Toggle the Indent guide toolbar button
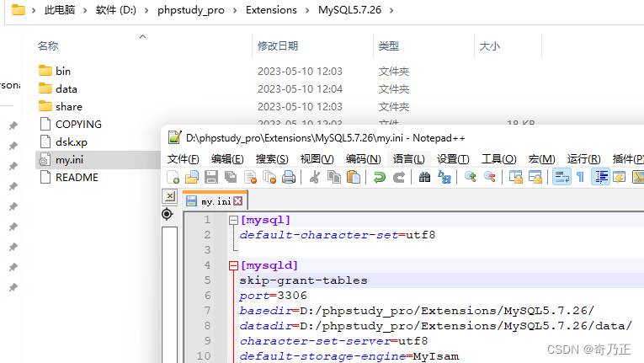Image resolution: width=644 pixels, height=363 pixels. point(600,177)
